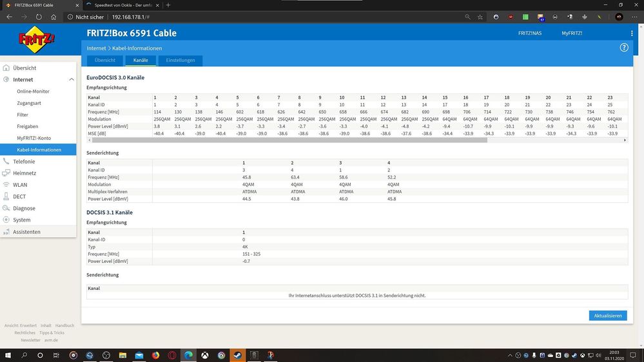Close the FRITZ!Box 6591 Cable tab

tap(77, 5)
